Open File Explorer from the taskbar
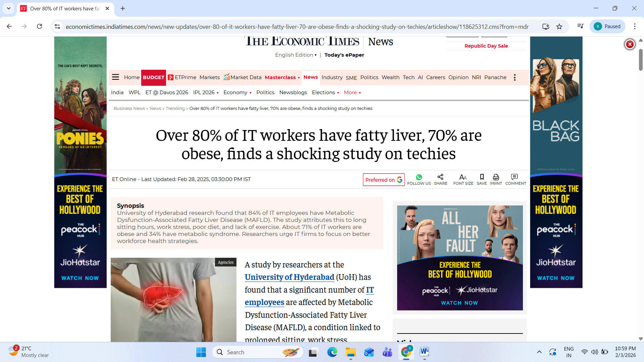This screenshot has width=644, height=362. click(351, 352)
